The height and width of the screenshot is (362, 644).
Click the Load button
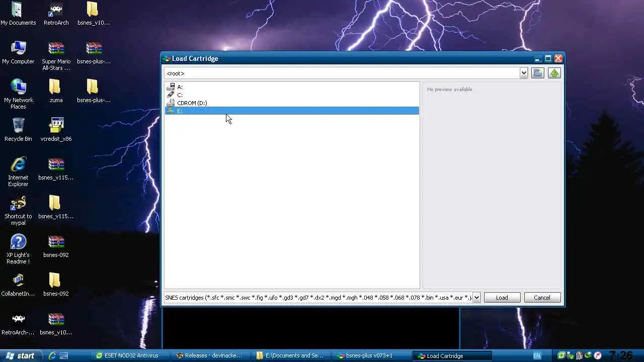502,298
